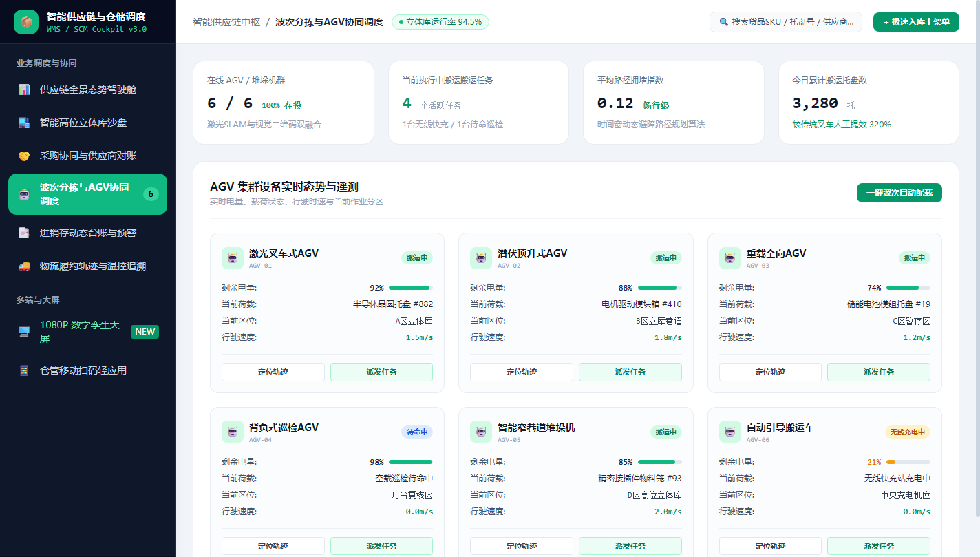This screenshot has width=980, height=557.
Task: Click 派发任务 for AGV-02 潜伏顶升式AGV
Action: tap(630, 372)
